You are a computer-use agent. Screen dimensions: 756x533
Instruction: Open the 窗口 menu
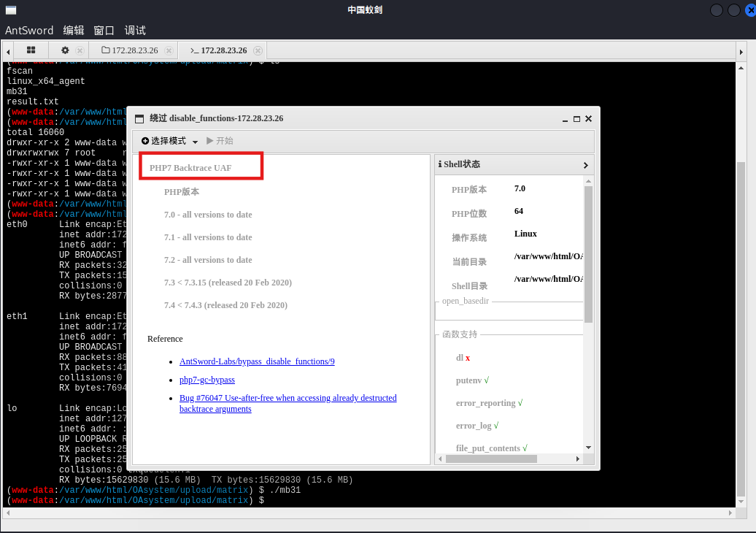(x=104, y=31)
